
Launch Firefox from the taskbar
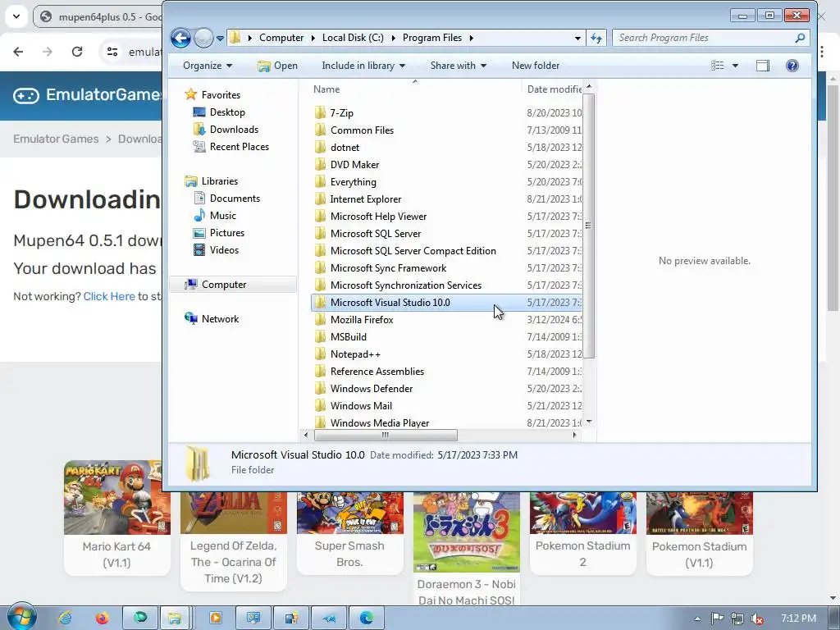(102, 619)
